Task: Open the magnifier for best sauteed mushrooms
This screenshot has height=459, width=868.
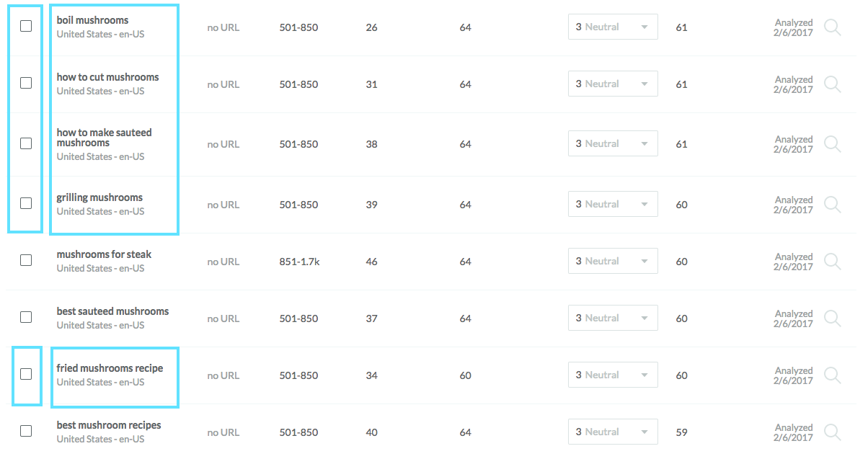Action: point(832,318)
